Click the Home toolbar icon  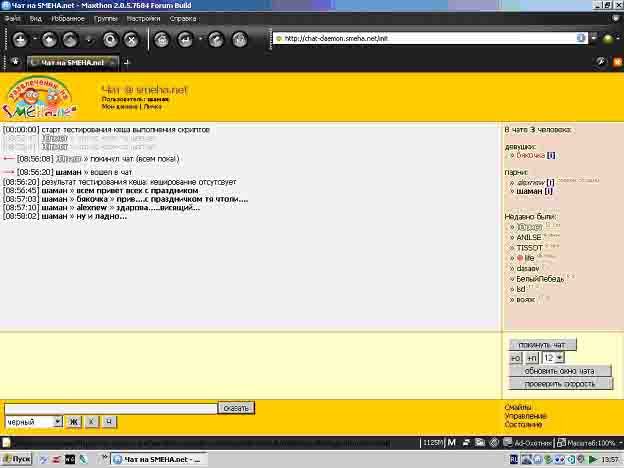161,40
